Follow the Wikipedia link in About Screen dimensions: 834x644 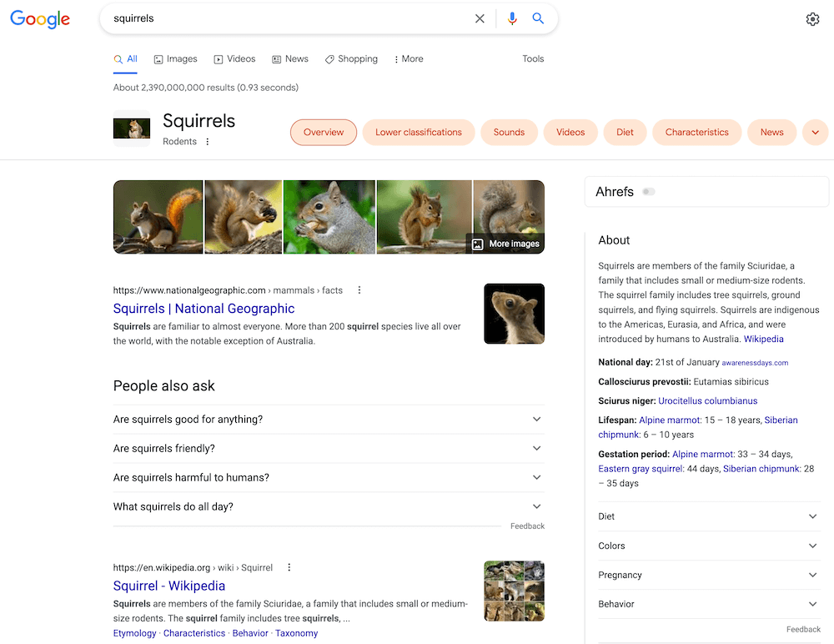(763, 339)
